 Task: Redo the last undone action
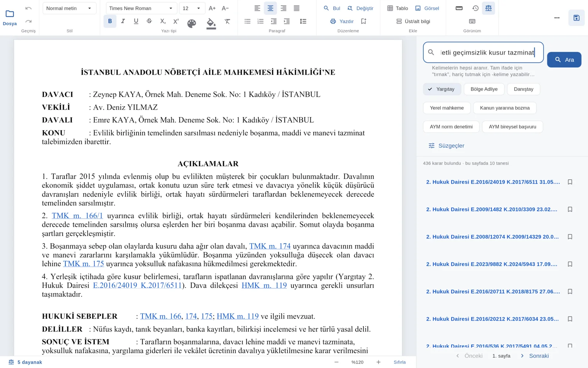point(29,21)
